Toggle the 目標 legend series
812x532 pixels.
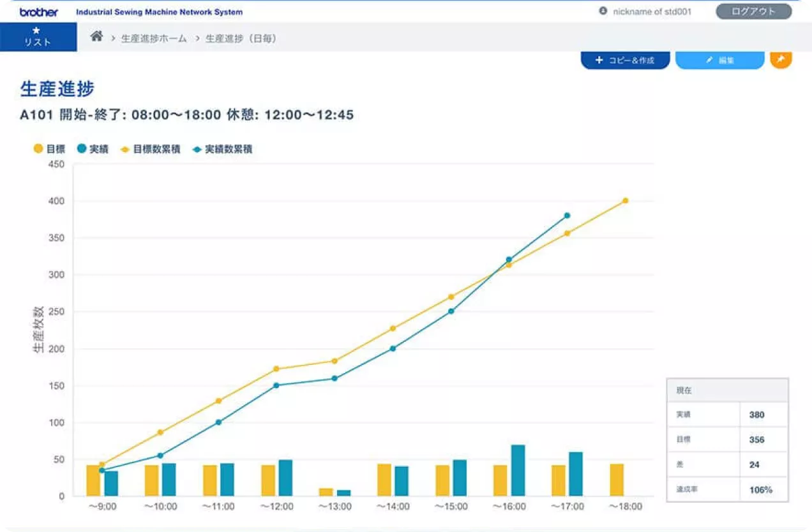click(x=49, y=149)
